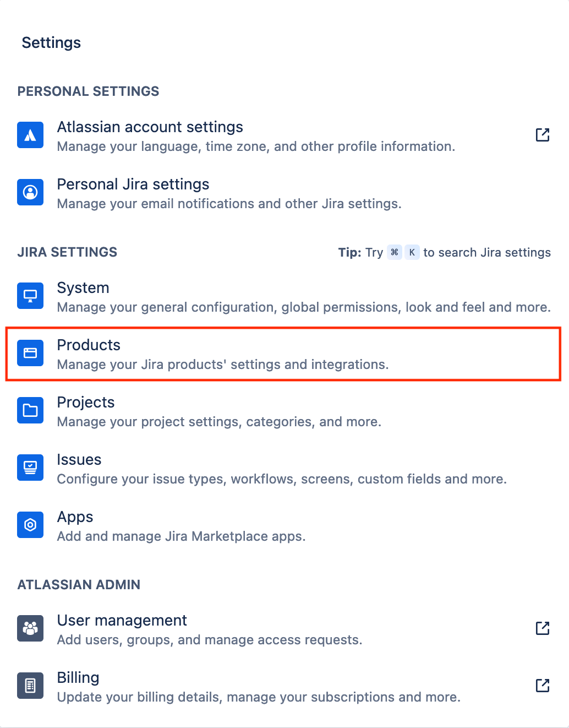
Task: Open the Products settings page
Action: point(89,345)
